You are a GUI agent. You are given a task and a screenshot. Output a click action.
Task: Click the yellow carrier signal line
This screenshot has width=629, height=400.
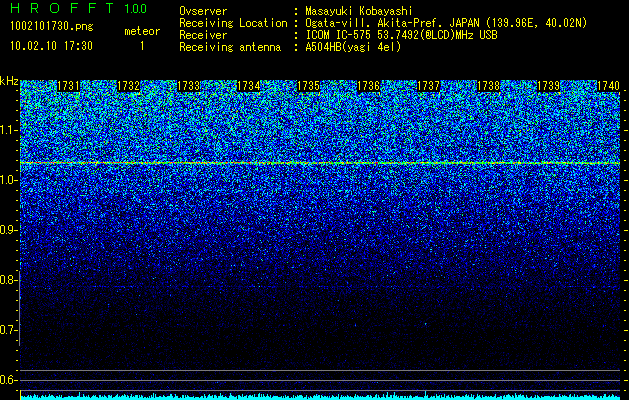pos(320,163)
